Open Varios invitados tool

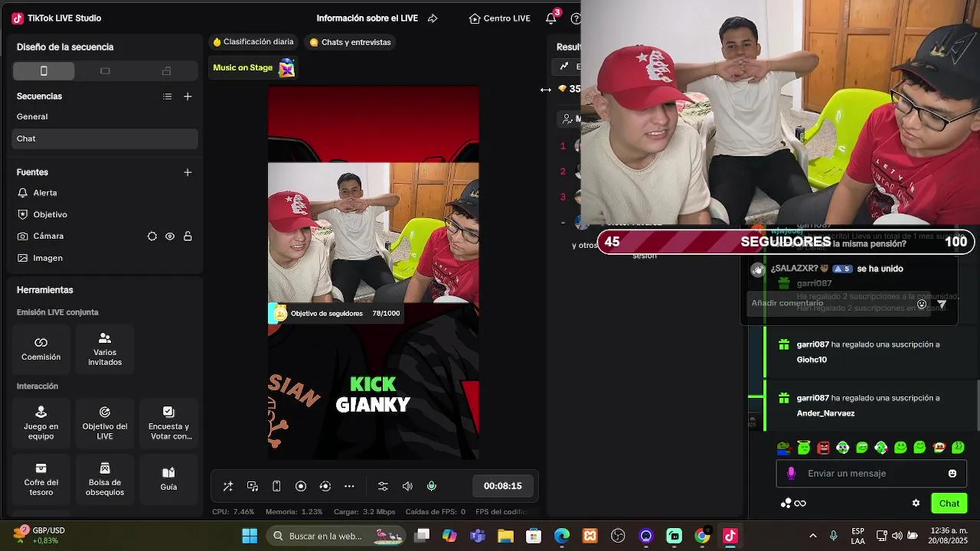105,348
